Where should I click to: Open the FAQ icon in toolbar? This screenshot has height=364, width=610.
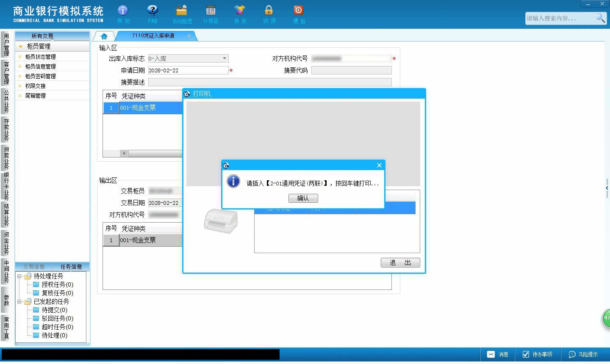(x=152, y=14)
